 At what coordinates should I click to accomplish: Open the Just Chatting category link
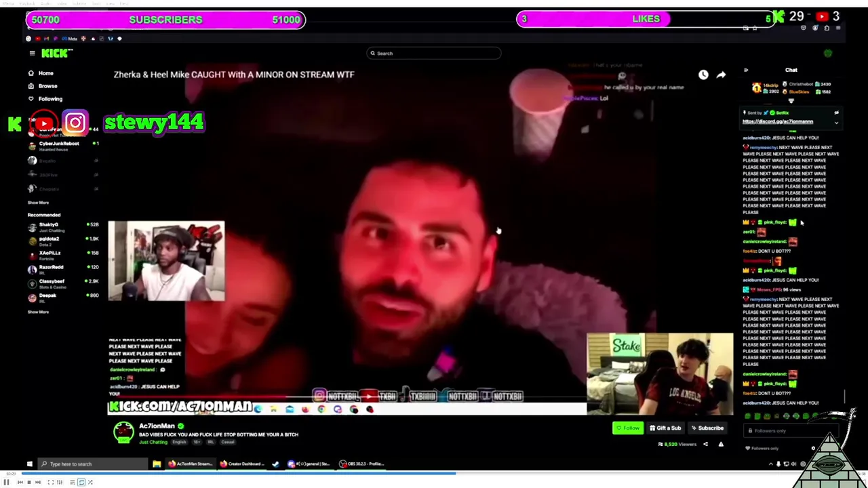[x=153, y=442]
